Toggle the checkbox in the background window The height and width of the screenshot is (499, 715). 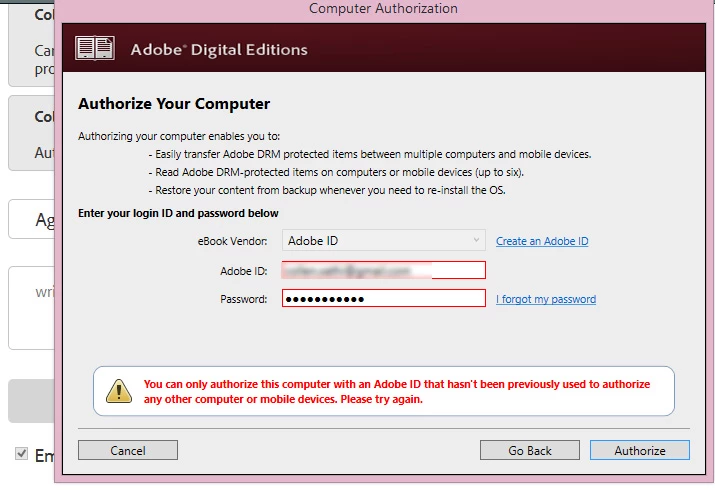pyautogui.click(x=21, y=453)
